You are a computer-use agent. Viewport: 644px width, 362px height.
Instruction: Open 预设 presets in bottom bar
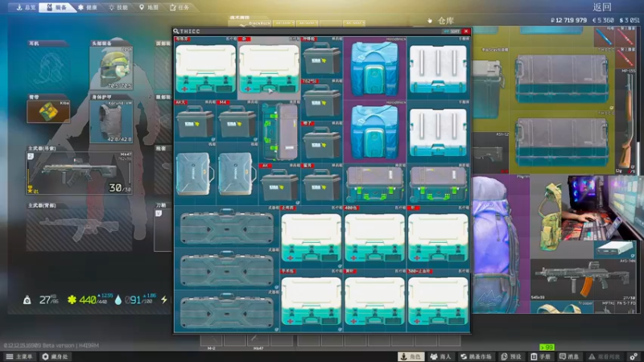pos(511,356)
